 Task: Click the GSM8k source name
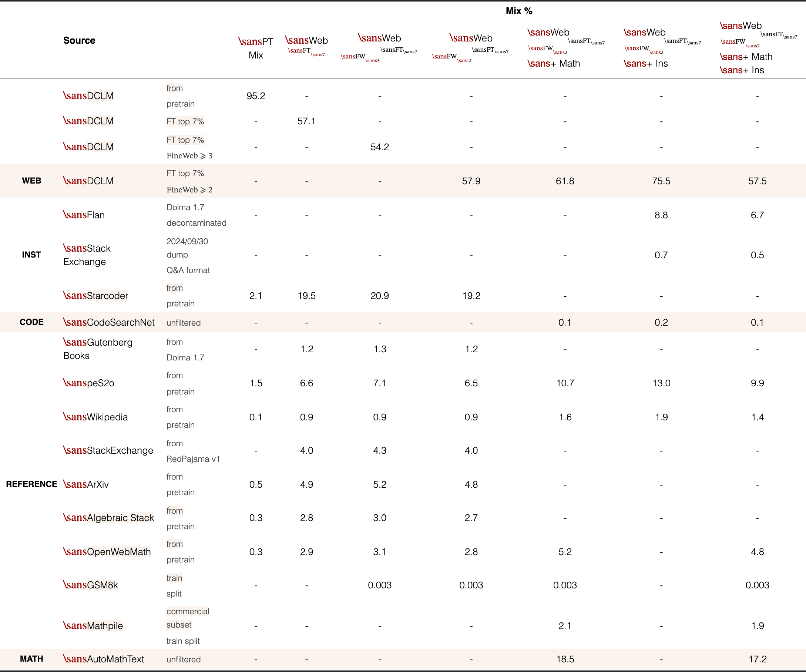(x=90, y=585)
